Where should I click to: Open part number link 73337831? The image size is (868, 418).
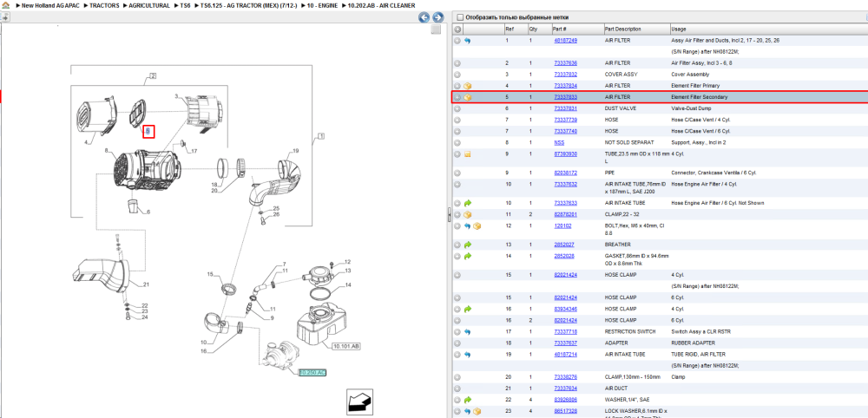coord(566,109)
